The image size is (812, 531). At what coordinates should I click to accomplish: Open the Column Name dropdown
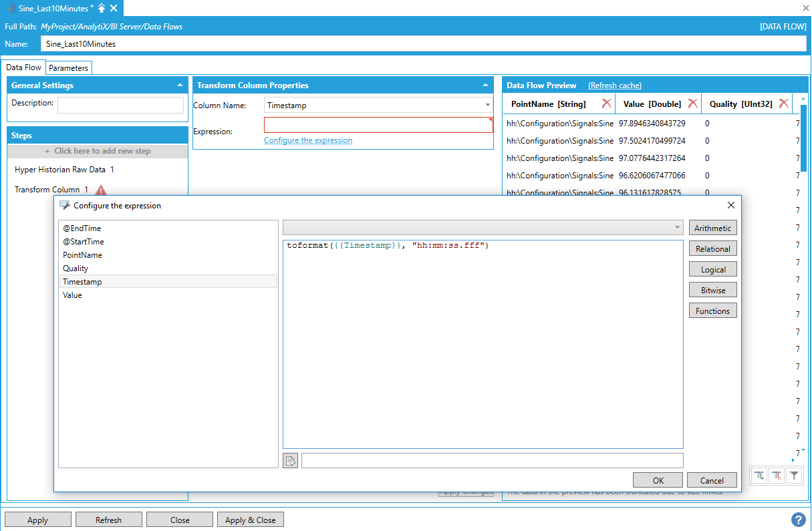[x=488, y=106]
